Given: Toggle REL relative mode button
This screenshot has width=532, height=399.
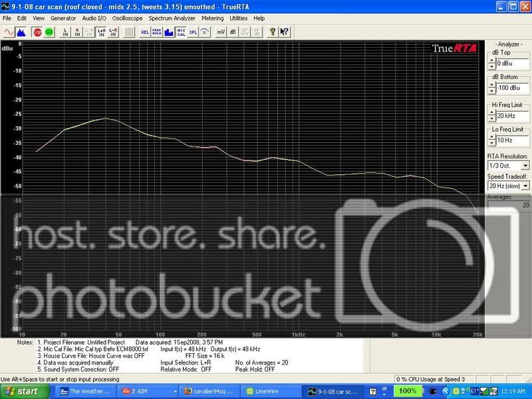Looking at the screenshot, I should [x=145, y=32].
